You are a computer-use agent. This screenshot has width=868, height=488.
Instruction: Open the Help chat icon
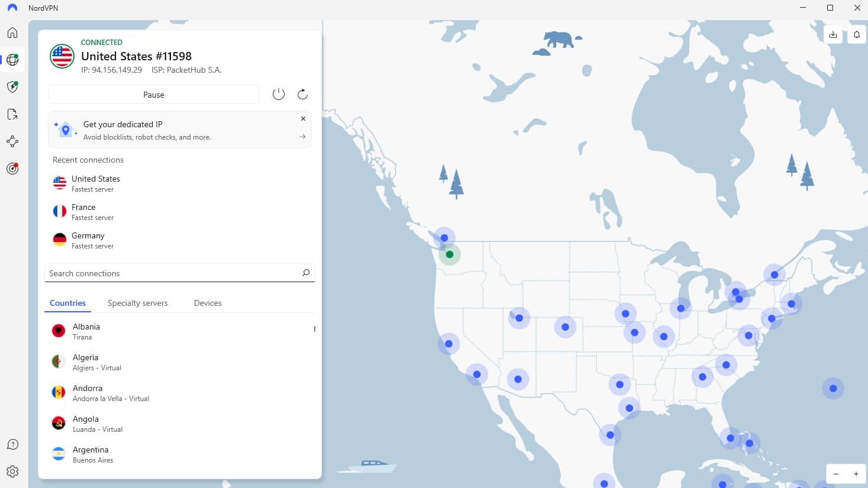(12, 444)
